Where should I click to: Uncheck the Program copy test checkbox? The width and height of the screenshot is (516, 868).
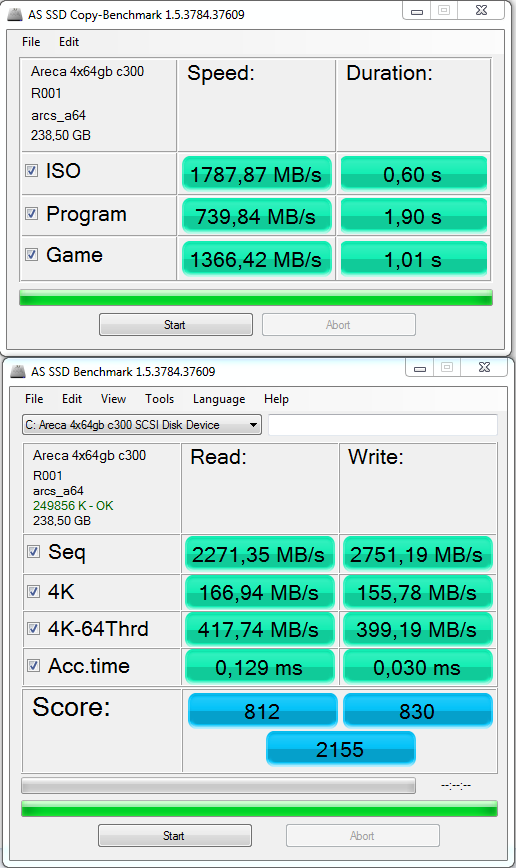[32, 214]
